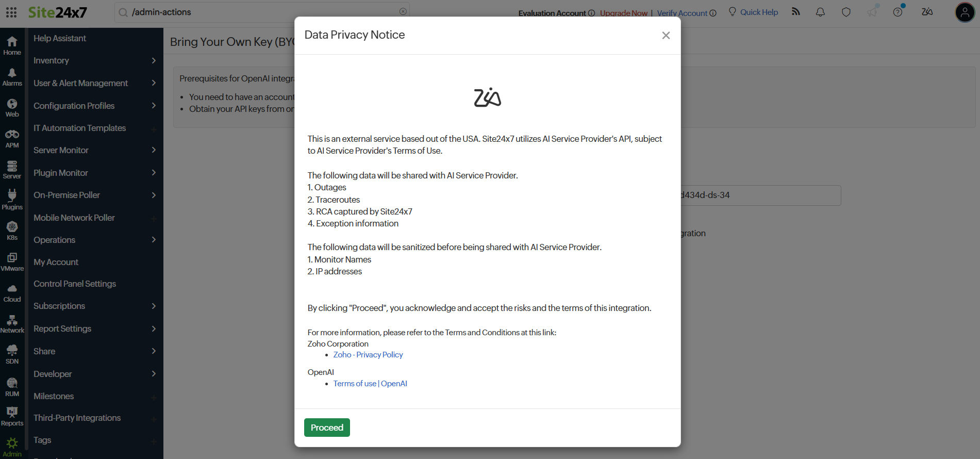Select My Account in the sidebar

pos(56,262)
